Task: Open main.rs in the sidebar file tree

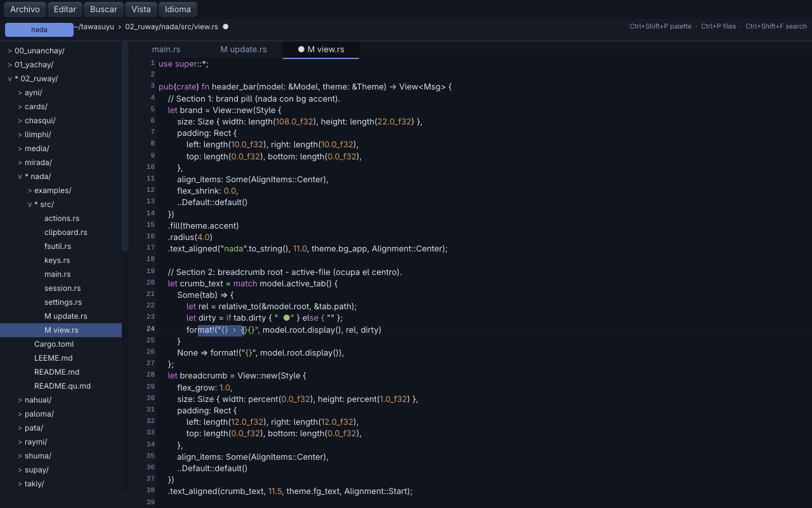Action: [61, 274]
